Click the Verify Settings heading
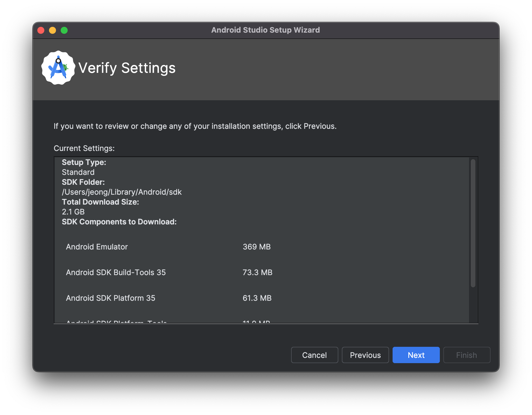The height and width of the screenshot is (415, 532). pos(127,68)
